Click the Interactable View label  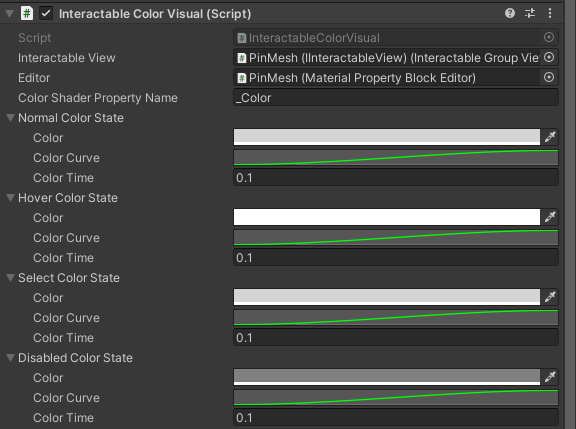[66, 58]
